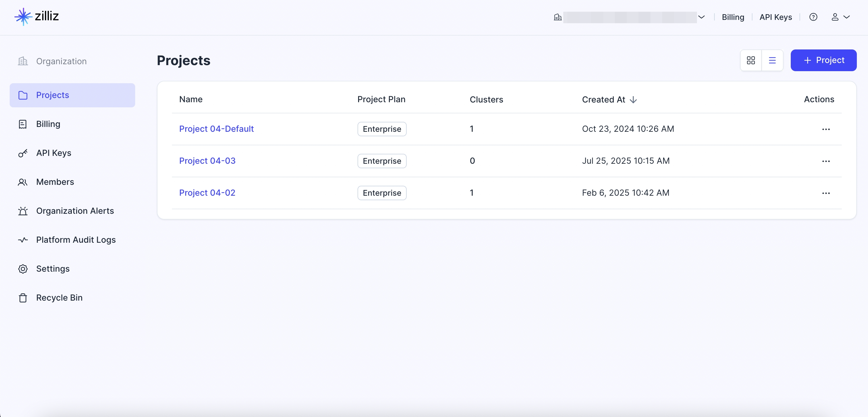868x417 pixels.
Task: Switch to grid card view
Action: (751, 60)
